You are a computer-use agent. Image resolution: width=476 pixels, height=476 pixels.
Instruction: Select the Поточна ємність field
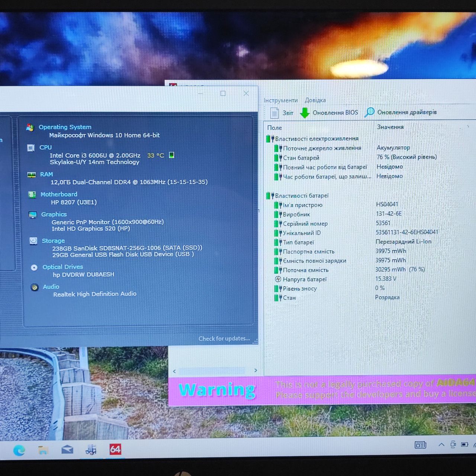pos(302,270)
